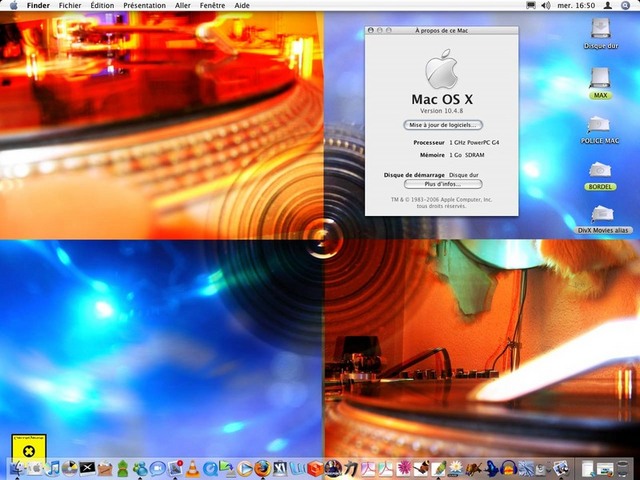Open Mail with unread badge
Screen dimensions: 640x480
(x=175, y=468)
